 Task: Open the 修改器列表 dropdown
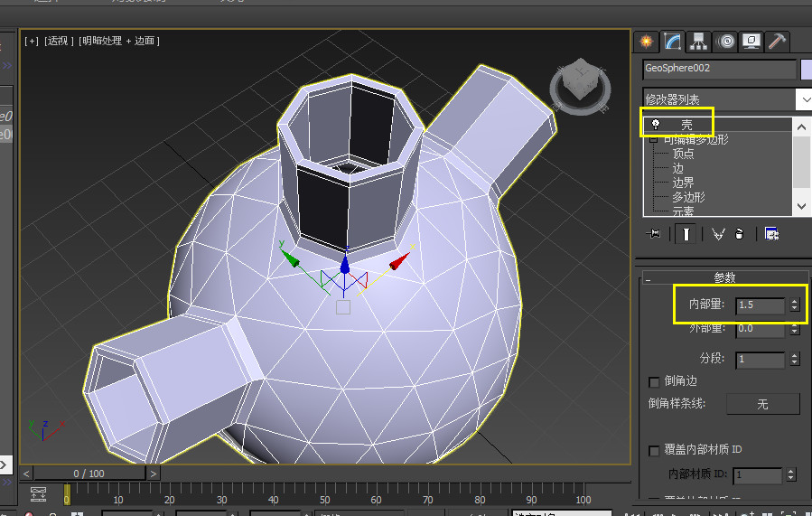(x=803, y=99)
